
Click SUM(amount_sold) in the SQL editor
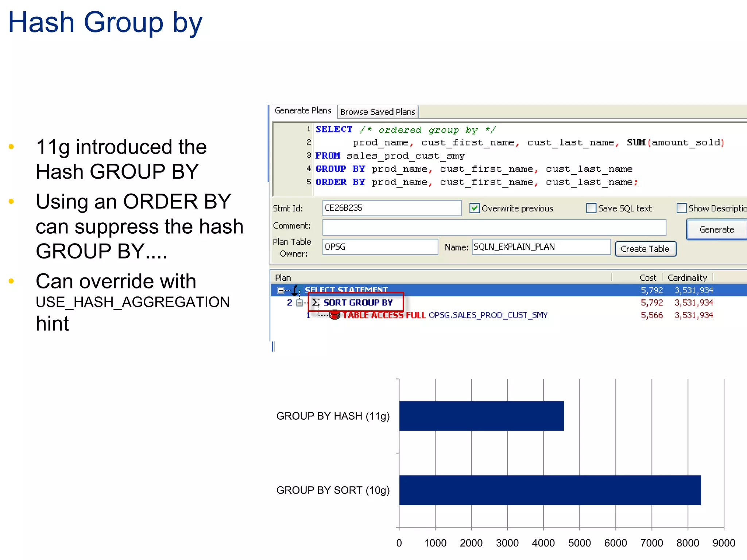click(x=676, y=143)
